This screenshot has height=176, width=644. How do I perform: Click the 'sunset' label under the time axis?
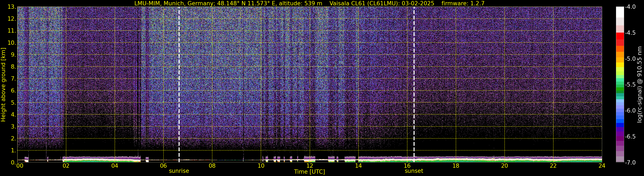(x=414, y=171)
